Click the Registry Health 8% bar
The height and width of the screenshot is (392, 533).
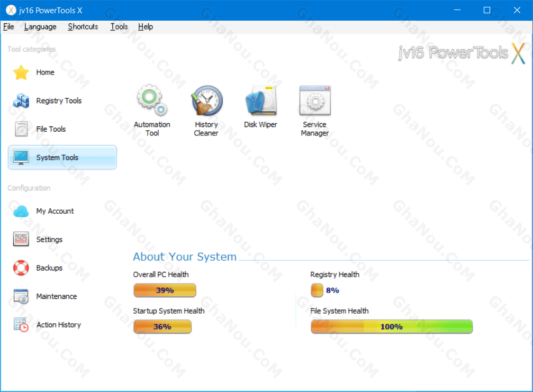[x=317, y=290]
